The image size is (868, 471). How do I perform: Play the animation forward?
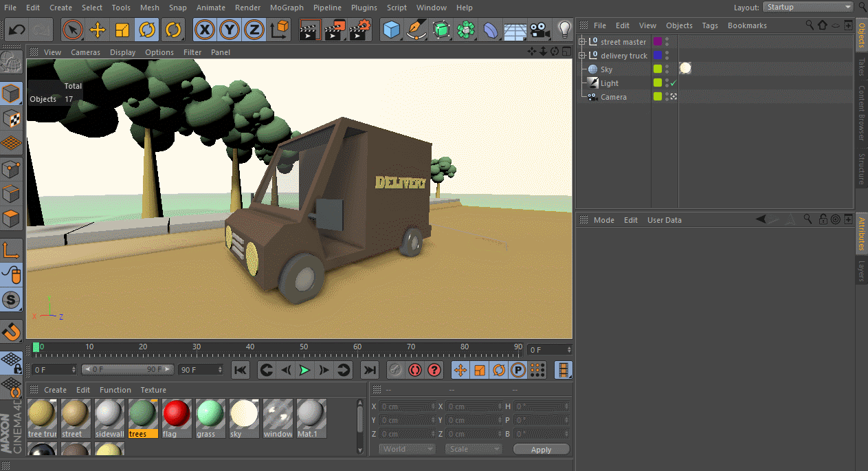tap(304, 370)
